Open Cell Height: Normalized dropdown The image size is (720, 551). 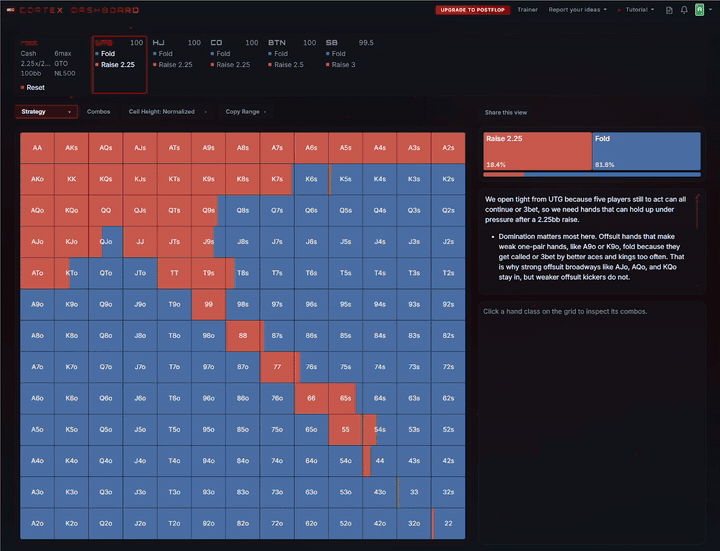167,112
